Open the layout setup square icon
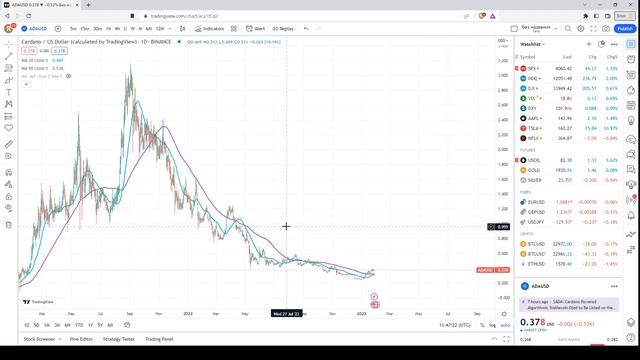 point(514,29)
